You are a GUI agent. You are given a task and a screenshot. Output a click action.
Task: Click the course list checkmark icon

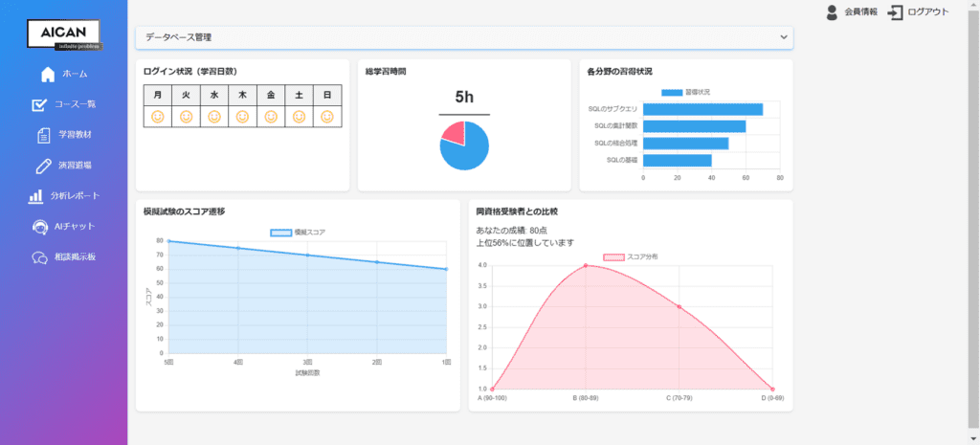(40, 104)
